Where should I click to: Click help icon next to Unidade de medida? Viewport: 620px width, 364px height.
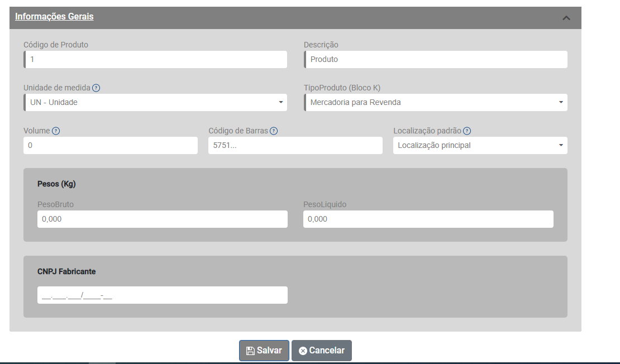[96, 88]
